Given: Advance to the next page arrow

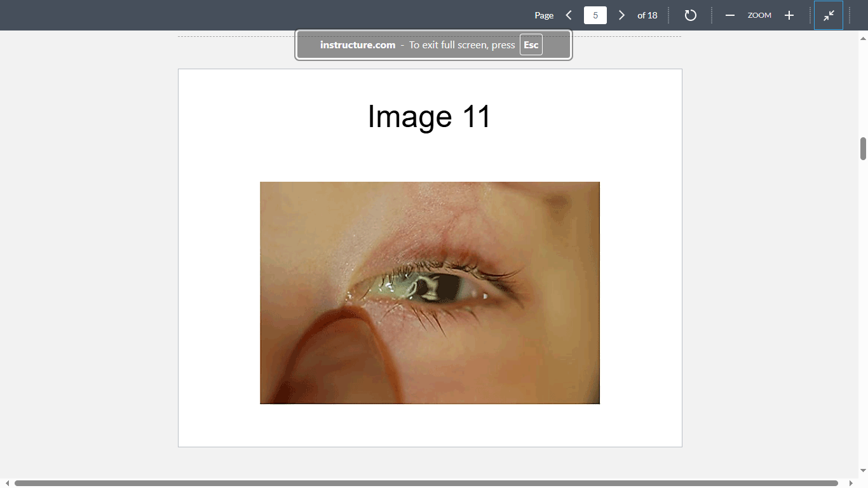Looking at the screenshot, I should point(621,15).
